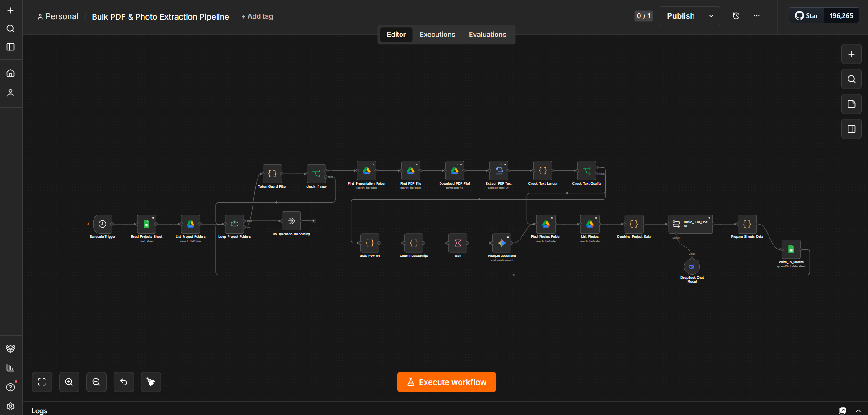868x415 pixels.
Task: Open Settings gear in sidebar
Action: coord(10,406)
